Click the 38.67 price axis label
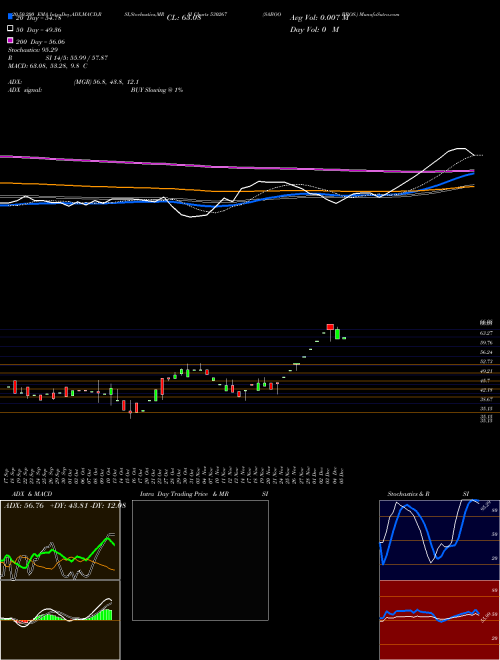This screenshot has width=500, height=660. pyautogui.click(x=487, y=399)
